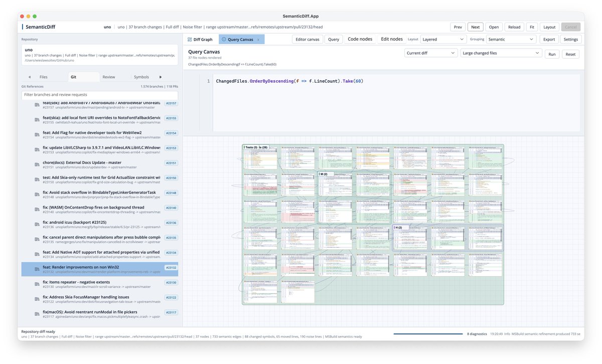Open the Review tab
The image size is (602, 364).
click(x=109, y=77)
